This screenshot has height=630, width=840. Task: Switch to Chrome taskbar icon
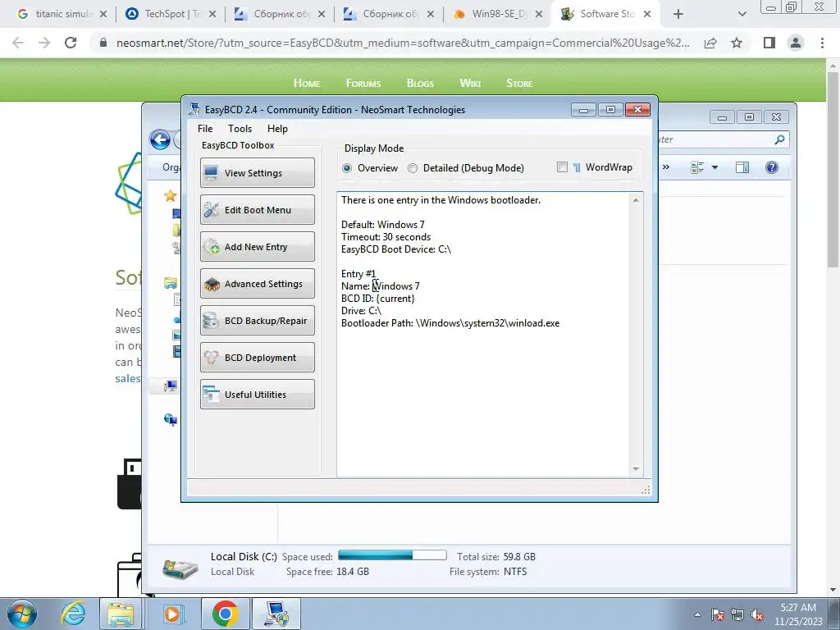coord(225,614)
